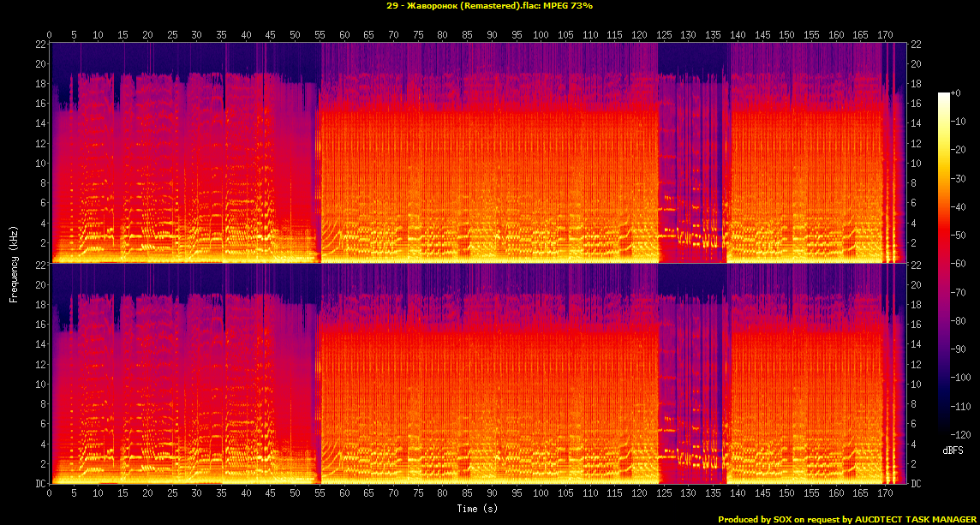The width and height of the screenshot is (980, 525).
Task: Click the 55 second tick on top time axis
Action: coord(320,35)
